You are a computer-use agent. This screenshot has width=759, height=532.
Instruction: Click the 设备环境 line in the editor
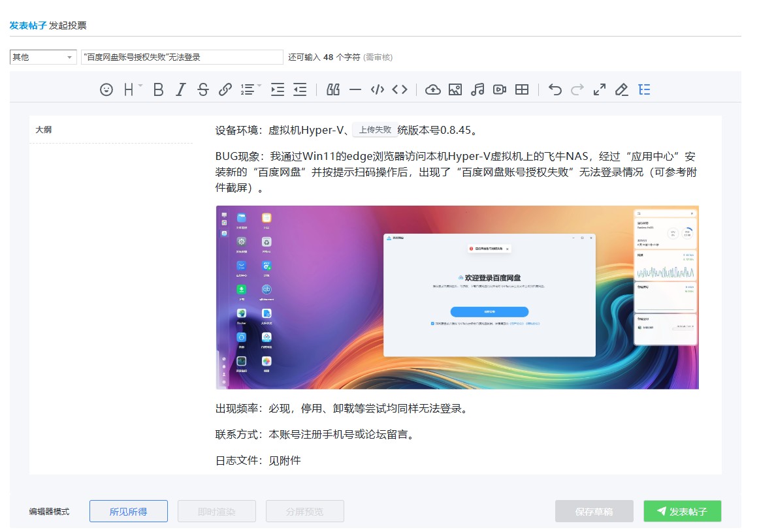(347, 130)
